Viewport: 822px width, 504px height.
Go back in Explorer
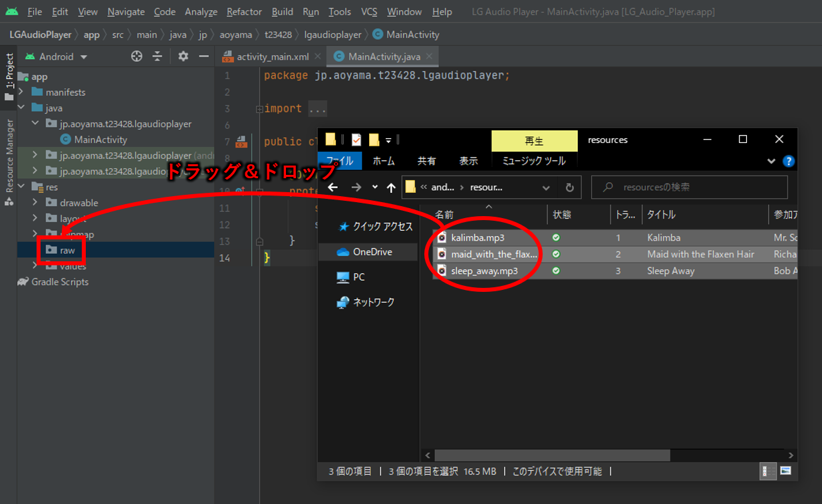tap(333, 188)
